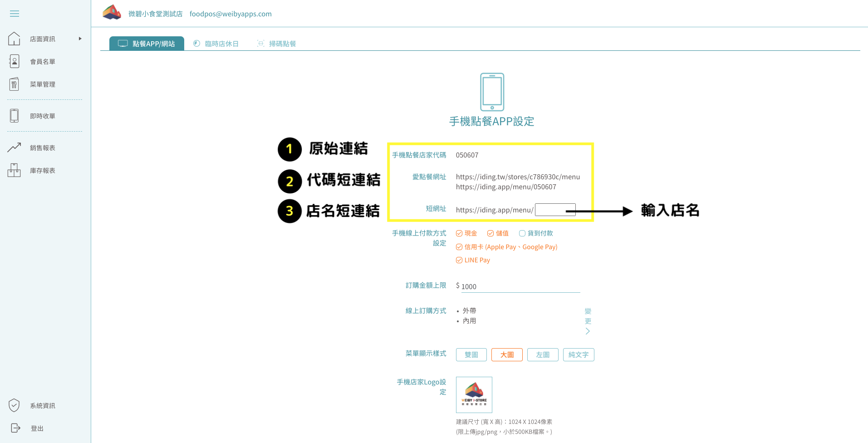
Task: Open 系統資訊 shield icon
Action: (14, 405)
